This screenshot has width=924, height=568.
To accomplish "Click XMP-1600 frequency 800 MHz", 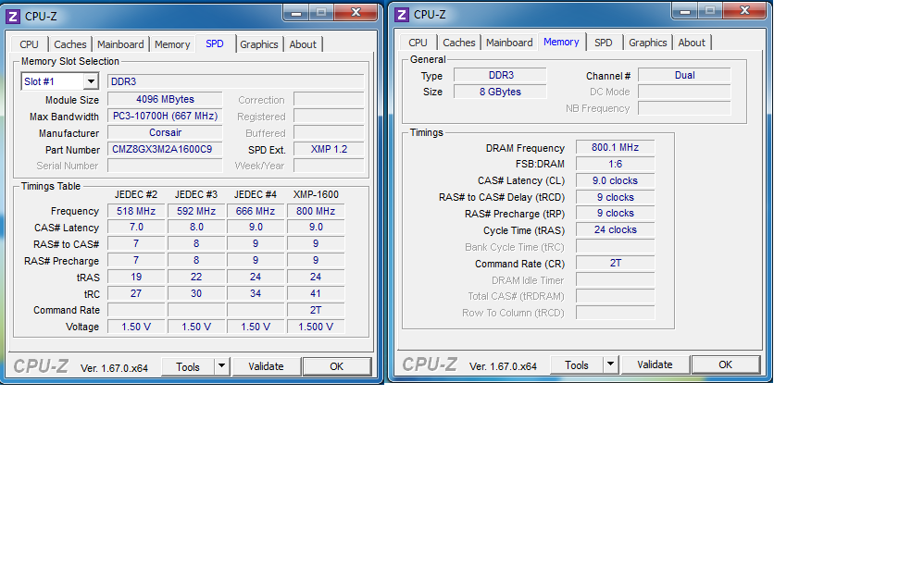I will pos(316,211).
